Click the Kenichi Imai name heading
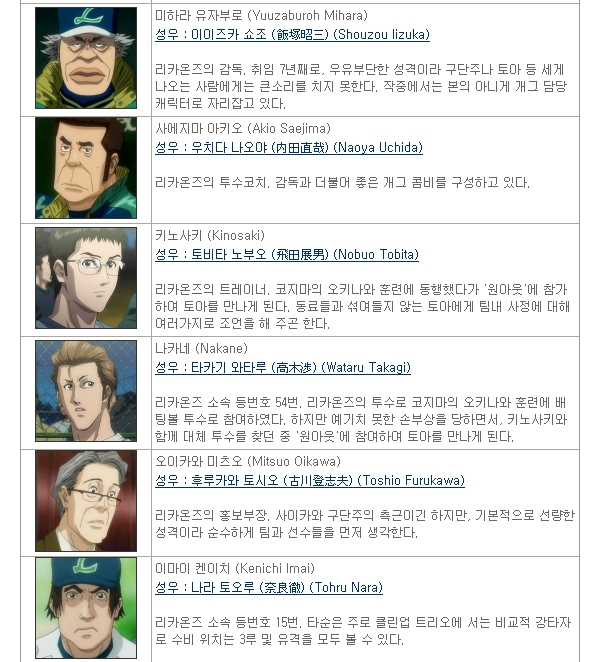 [235, 568]
